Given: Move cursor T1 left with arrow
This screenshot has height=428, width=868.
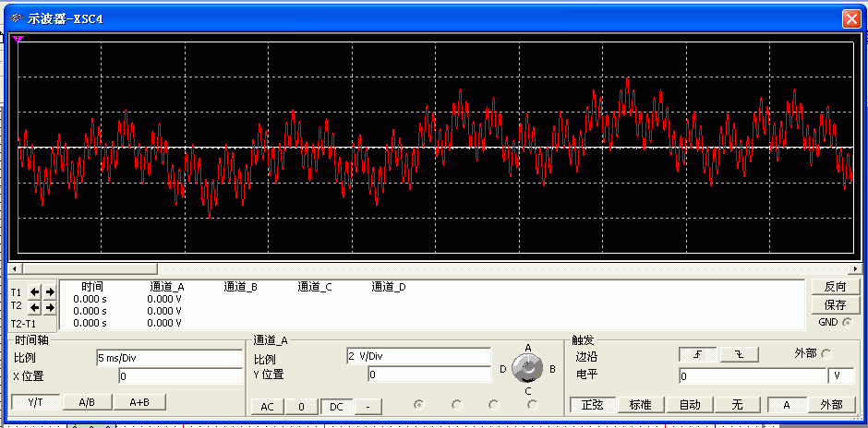Looking at the screenshot, I should coord(35,291).
